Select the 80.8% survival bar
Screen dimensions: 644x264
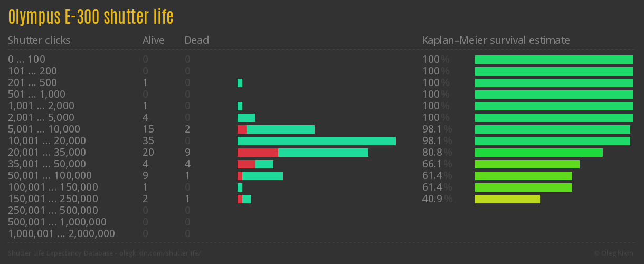coord(538,153)
